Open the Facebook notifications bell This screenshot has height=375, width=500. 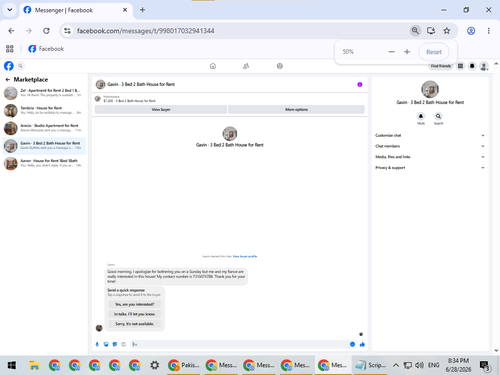[x=472, y=66]
